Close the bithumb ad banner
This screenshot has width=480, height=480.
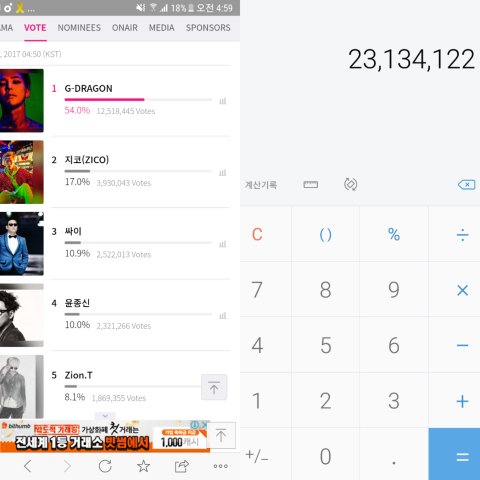point(205,425)
